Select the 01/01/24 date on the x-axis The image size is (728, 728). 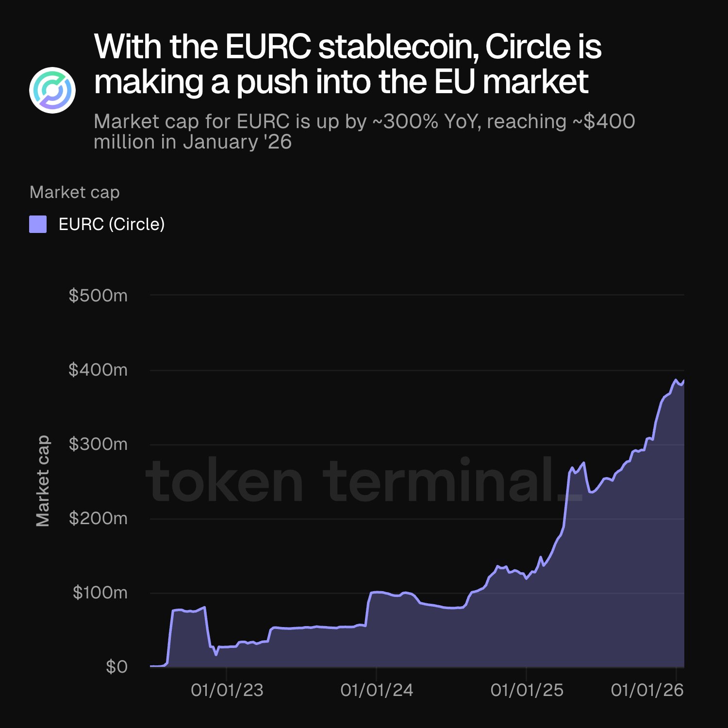377,690
